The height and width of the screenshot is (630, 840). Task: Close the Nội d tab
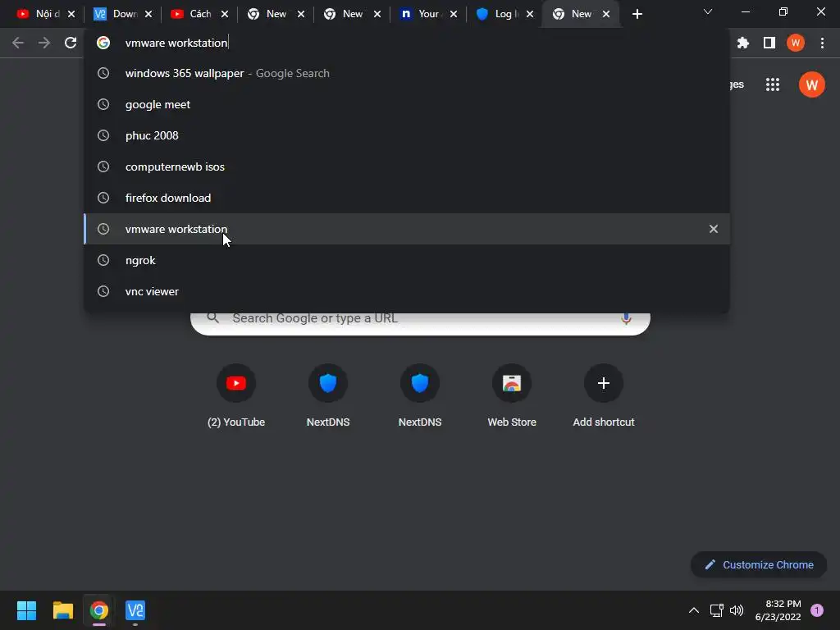pos(71,14)
